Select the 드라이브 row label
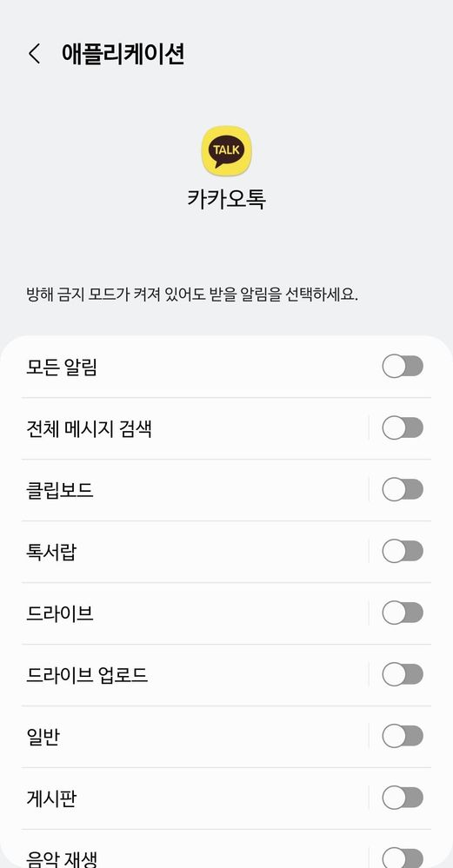The height and width of the screenshot is (868, 453). tap(60, 613)
